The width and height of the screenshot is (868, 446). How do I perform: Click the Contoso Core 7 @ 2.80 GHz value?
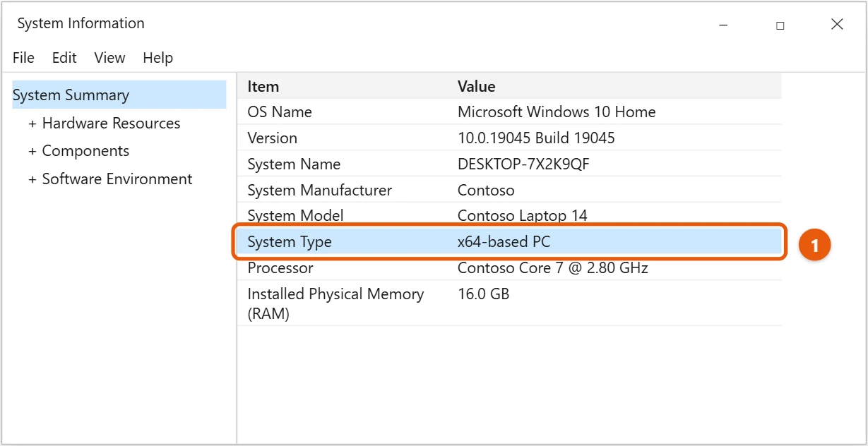coord(553,267)
